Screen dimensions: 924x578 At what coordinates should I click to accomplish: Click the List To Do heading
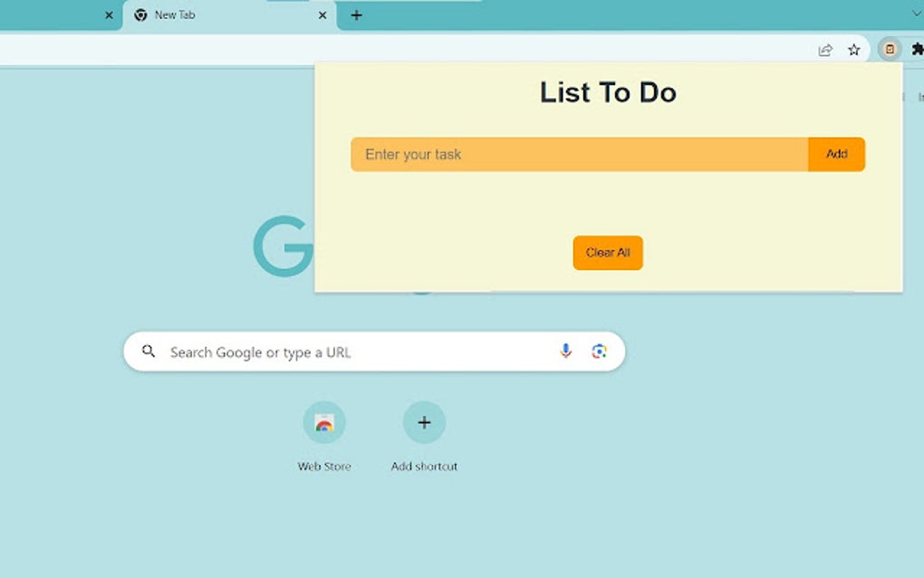point(607,92)
